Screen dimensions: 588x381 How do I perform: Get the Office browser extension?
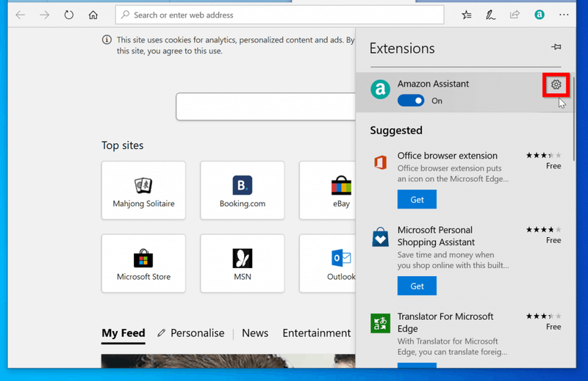click(417, 199)
